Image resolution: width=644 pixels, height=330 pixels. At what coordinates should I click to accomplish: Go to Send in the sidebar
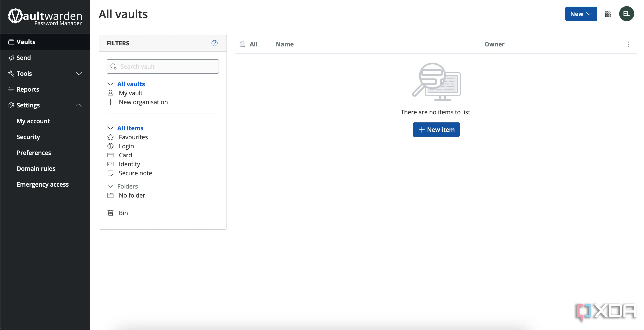24,58
